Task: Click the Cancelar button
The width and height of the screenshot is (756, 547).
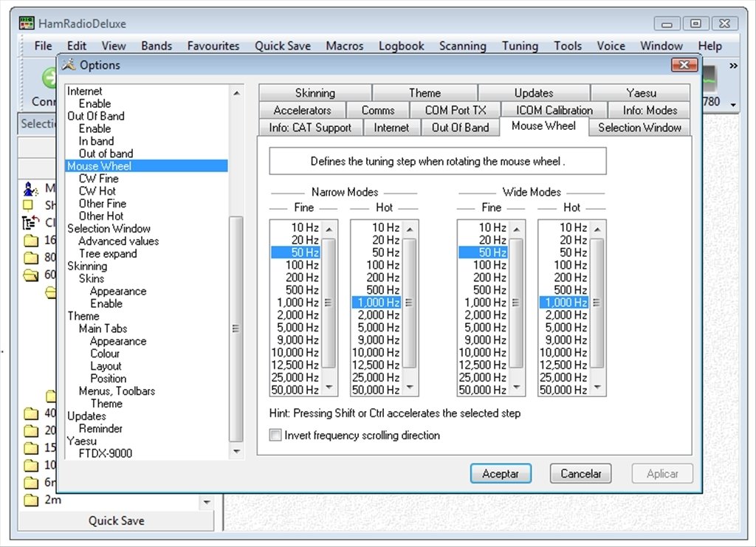Action: (580, 474)
